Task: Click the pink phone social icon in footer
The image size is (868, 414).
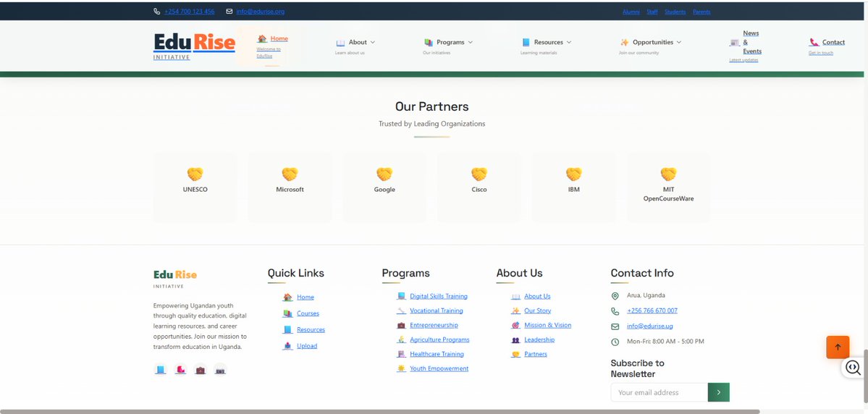Action: coord(180,370)
